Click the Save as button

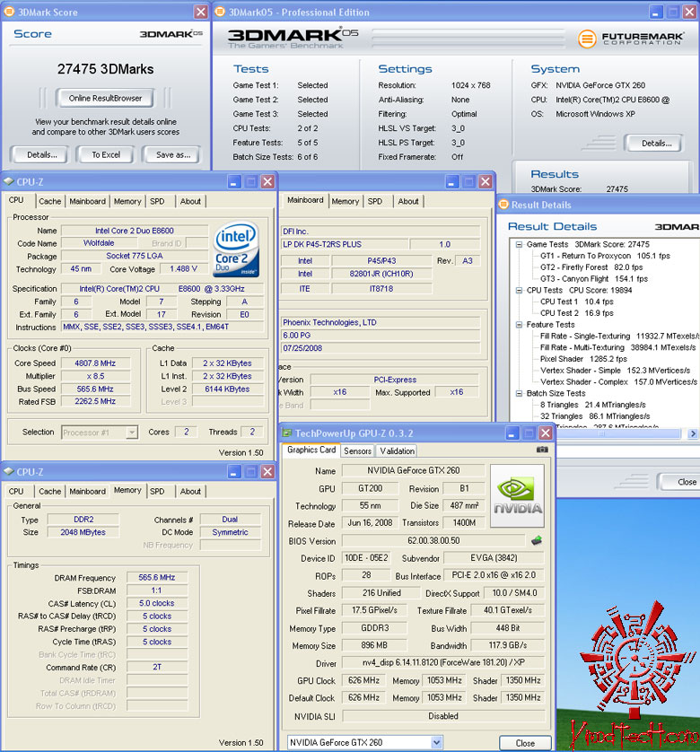(x=172, y=154)
